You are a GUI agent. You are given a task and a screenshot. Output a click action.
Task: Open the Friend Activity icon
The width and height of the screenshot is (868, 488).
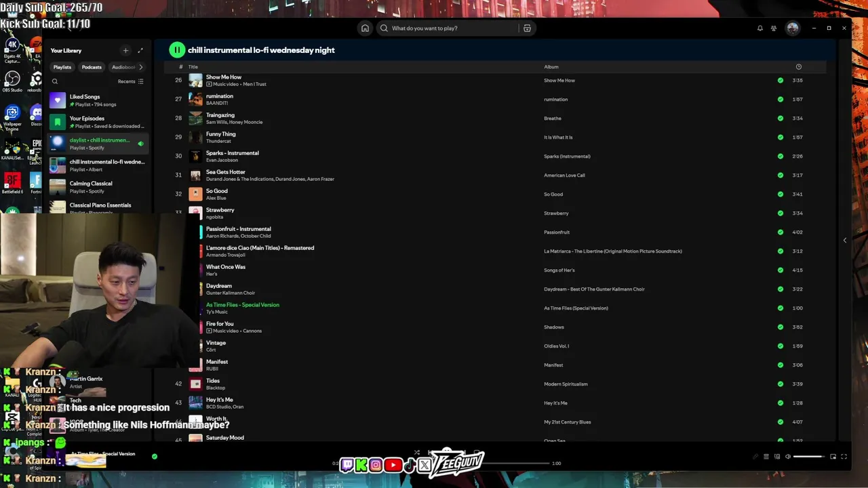(x=774, y=28)
